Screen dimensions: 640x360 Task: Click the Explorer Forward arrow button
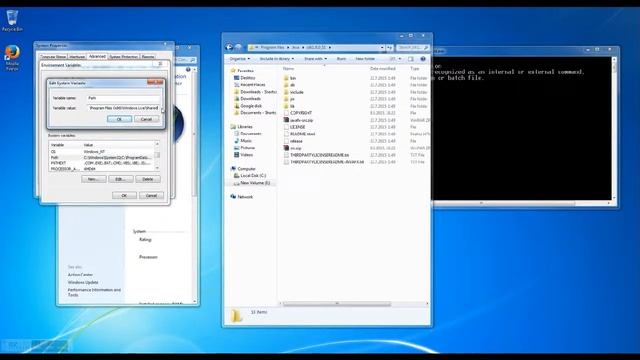click(x=238, y=47)
